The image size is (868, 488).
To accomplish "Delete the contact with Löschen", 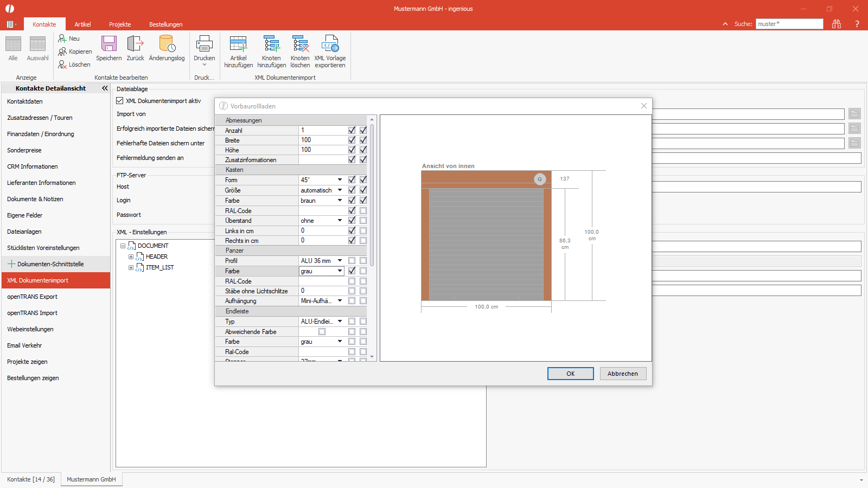I will [75, 65].
